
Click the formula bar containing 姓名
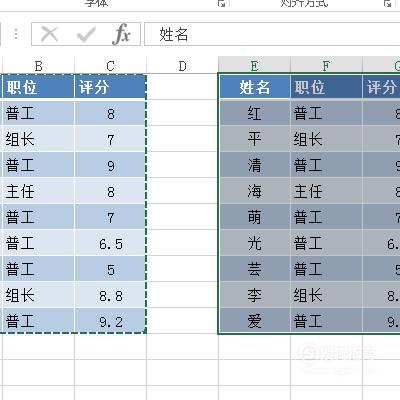(x=272, y=34)
